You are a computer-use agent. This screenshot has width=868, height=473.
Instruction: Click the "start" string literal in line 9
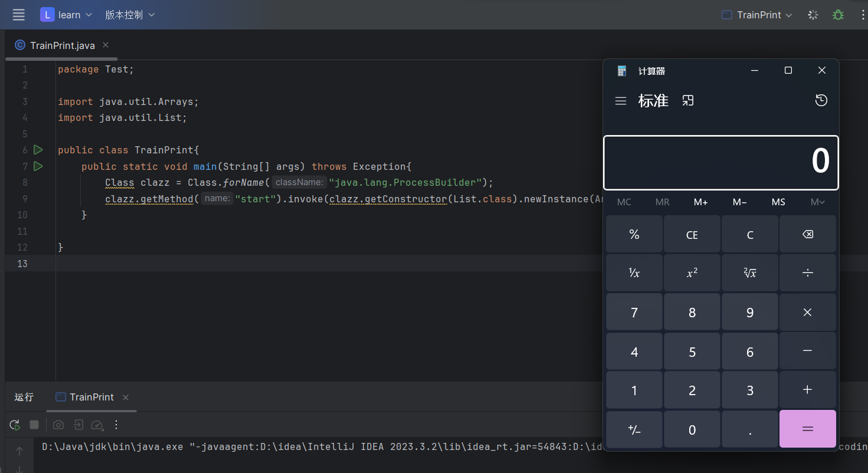(256, 199)
